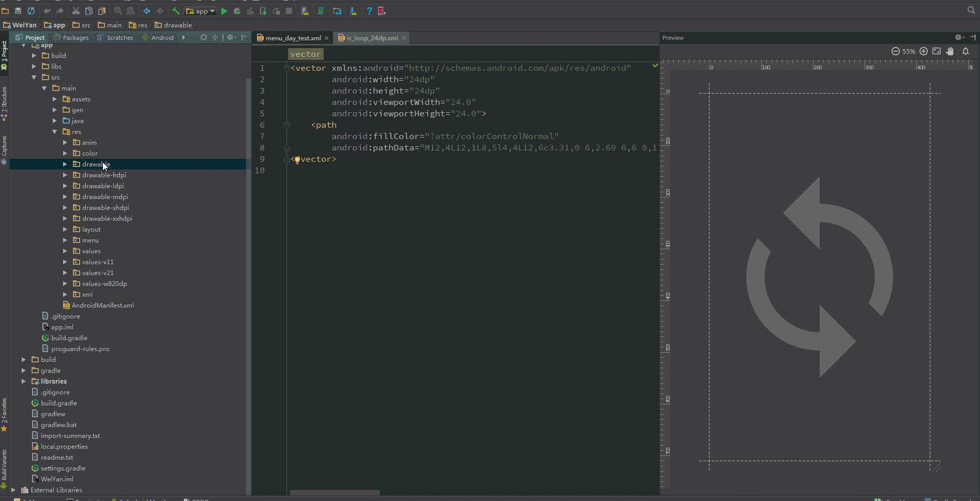This screenshot has height=501, width=980.
Task: Toggle pan mode hand icon in preview
Action: (950, 51)
